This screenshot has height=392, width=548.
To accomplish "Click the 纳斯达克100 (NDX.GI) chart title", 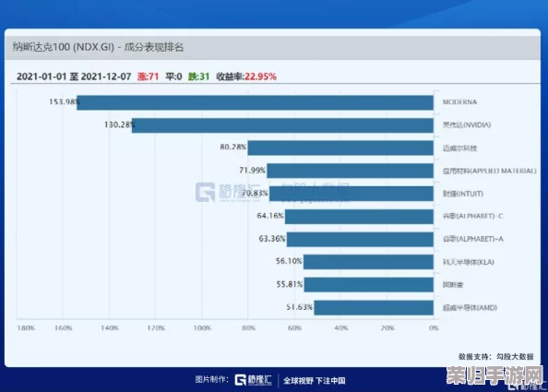I will point(98,47).
